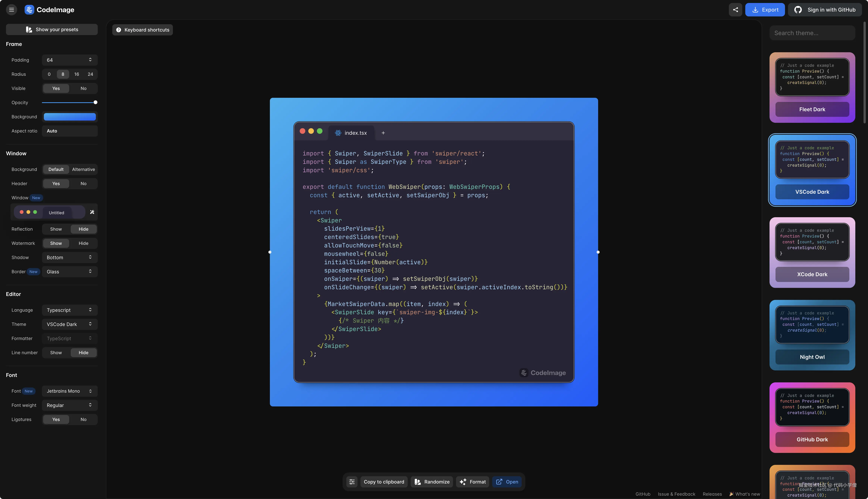Click the GitHub logo icon
868x499 pixels.
click(x=798, y=10)
